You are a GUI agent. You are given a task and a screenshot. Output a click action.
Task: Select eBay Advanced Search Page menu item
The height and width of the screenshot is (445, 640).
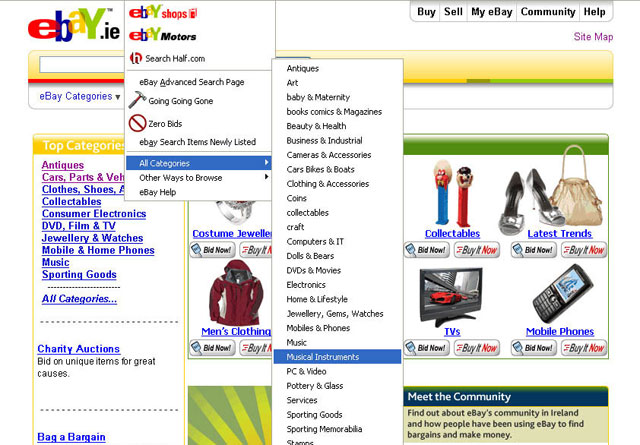[x=192, y=82]
